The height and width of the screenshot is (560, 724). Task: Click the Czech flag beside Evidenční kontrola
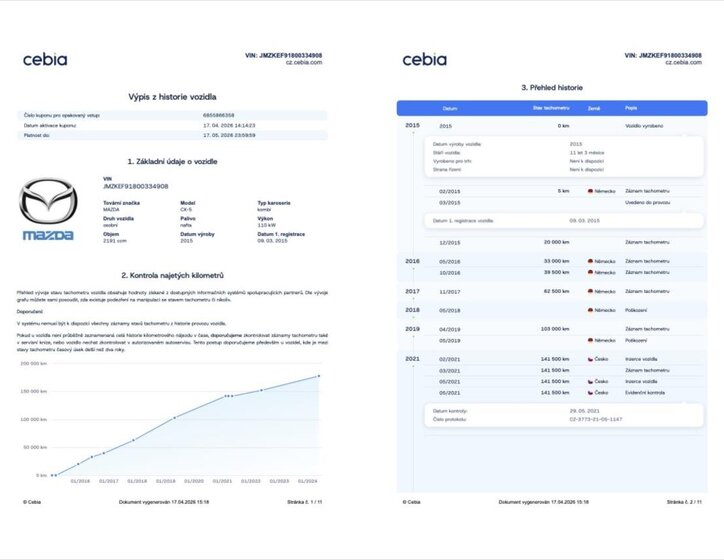[591, 393]
